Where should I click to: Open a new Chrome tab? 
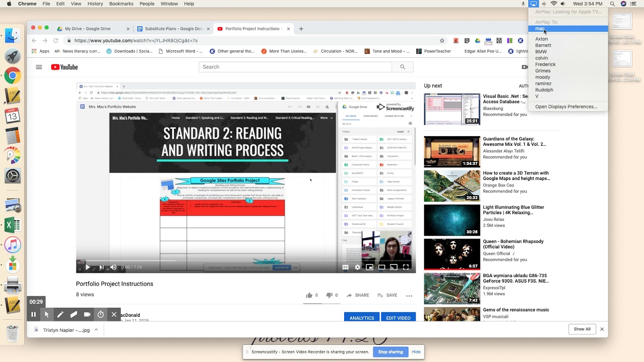click(x=301, y=29)
